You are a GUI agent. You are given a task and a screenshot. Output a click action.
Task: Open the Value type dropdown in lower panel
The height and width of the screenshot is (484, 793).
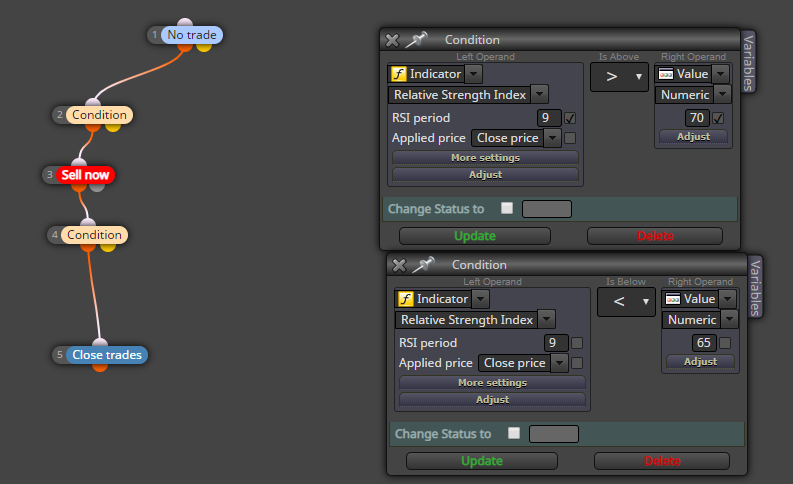click(728, 299)
